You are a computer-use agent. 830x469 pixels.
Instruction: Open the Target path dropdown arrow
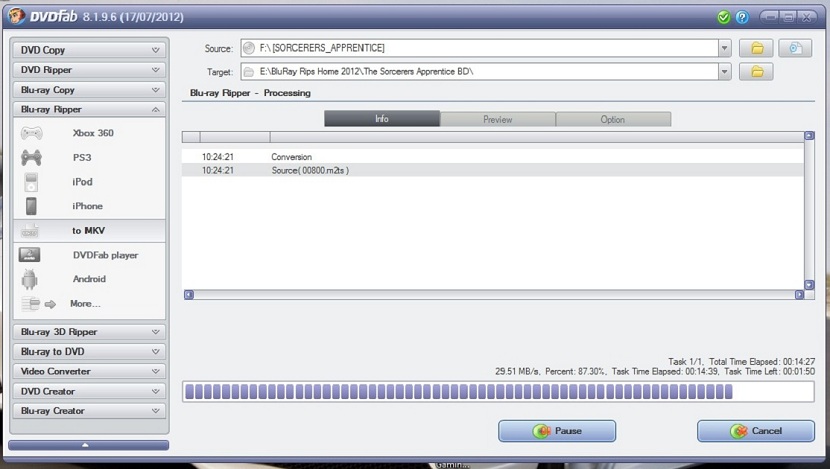725,71
